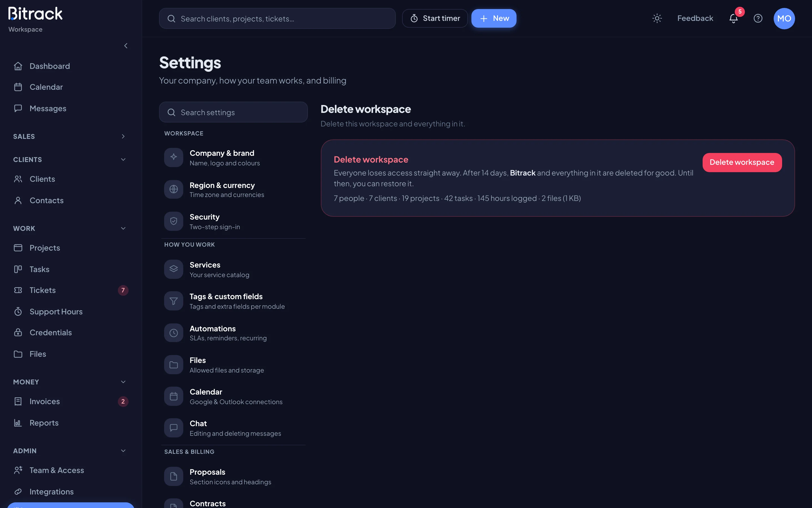Focus the global search field
The width and height of the screenshot is (812, 508).
[277, 18]
